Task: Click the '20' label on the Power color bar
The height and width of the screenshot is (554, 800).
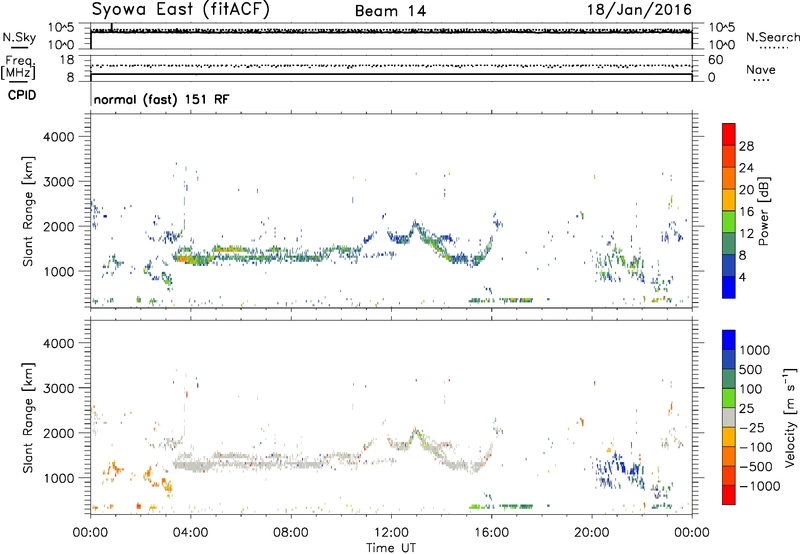Action: coord(746,190)
